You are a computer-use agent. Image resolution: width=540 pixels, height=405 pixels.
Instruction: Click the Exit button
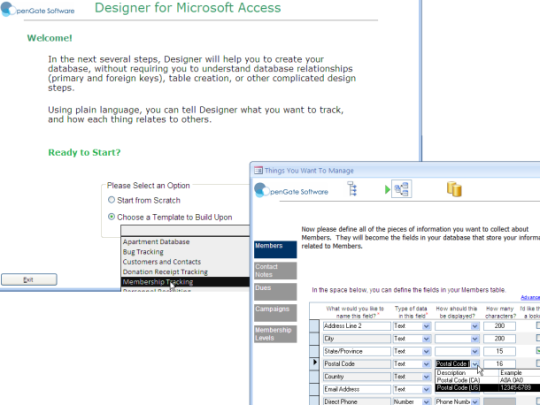[29, 279]
